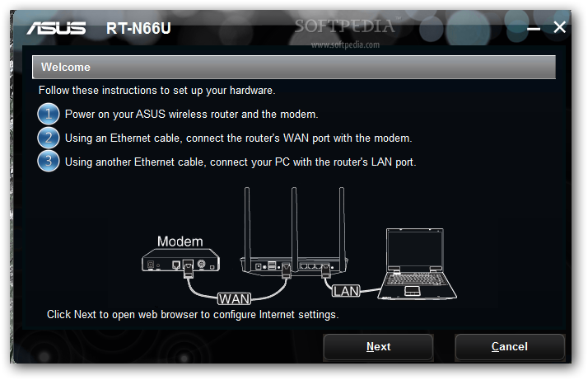Click the LAN cable label

tap(346, 291)
